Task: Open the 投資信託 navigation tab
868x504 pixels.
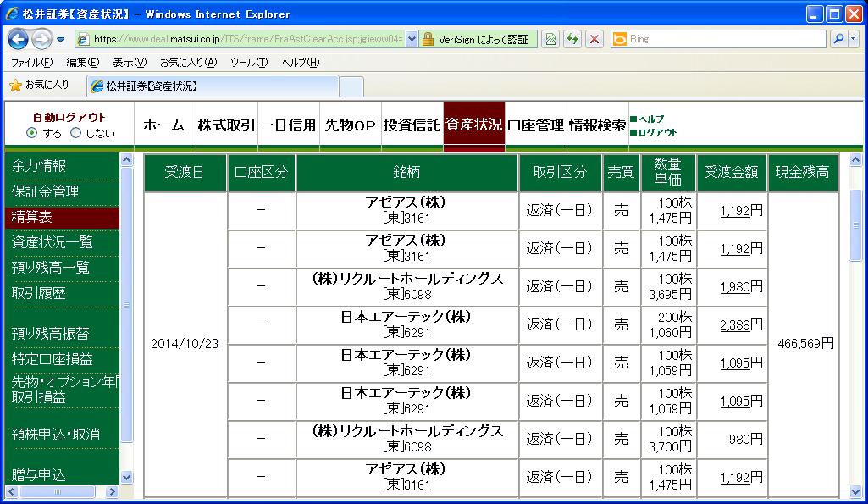Action: tap(412, 125)
